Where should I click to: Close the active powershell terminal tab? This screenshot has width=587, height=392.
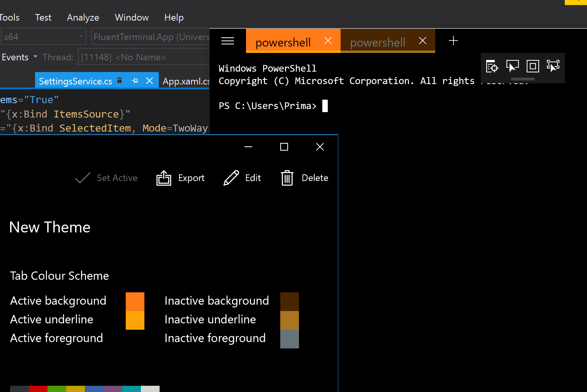328,40
